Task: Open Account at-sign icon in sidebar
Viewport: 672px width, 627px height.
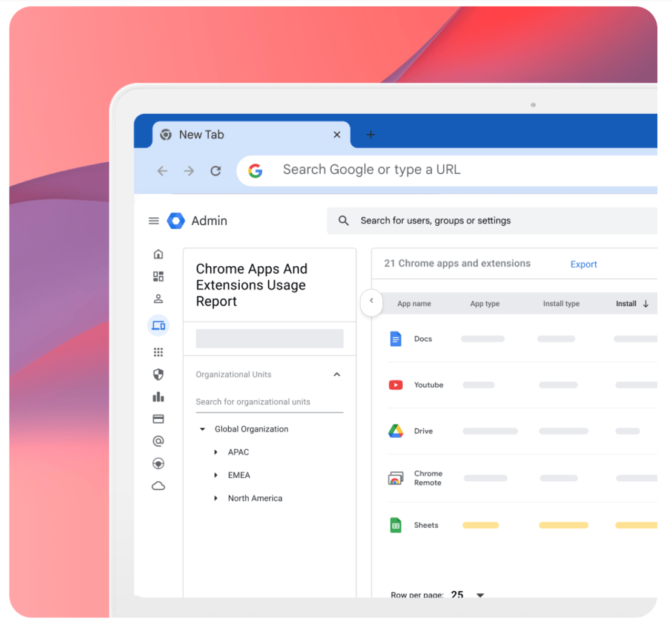Action: 158,441
